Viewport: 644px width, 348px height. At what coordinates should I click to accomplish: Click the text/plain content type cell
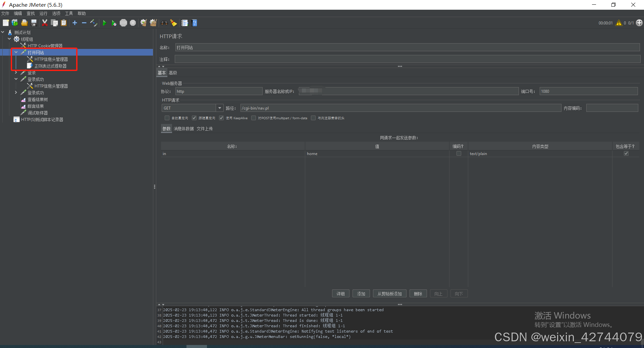click(540, 154)
